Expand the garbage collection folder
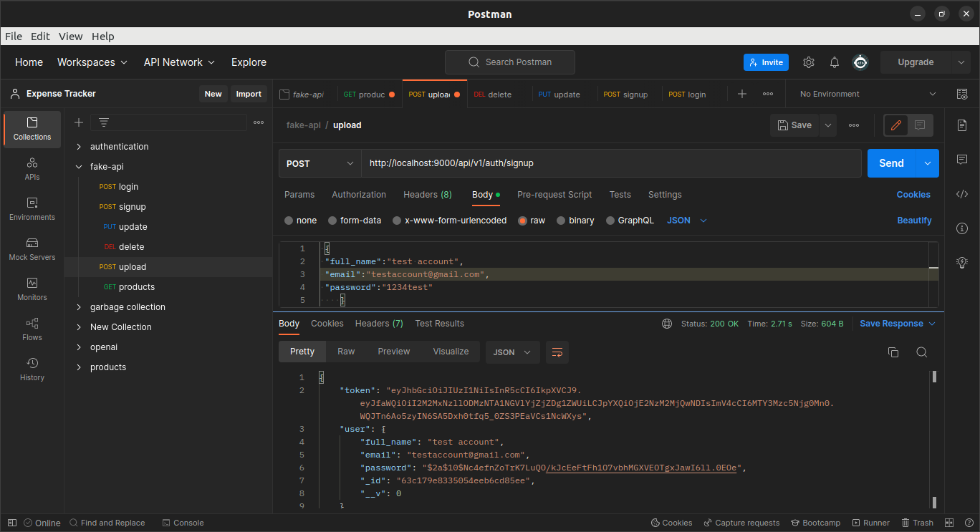The image size is (980, 532). 79,307
